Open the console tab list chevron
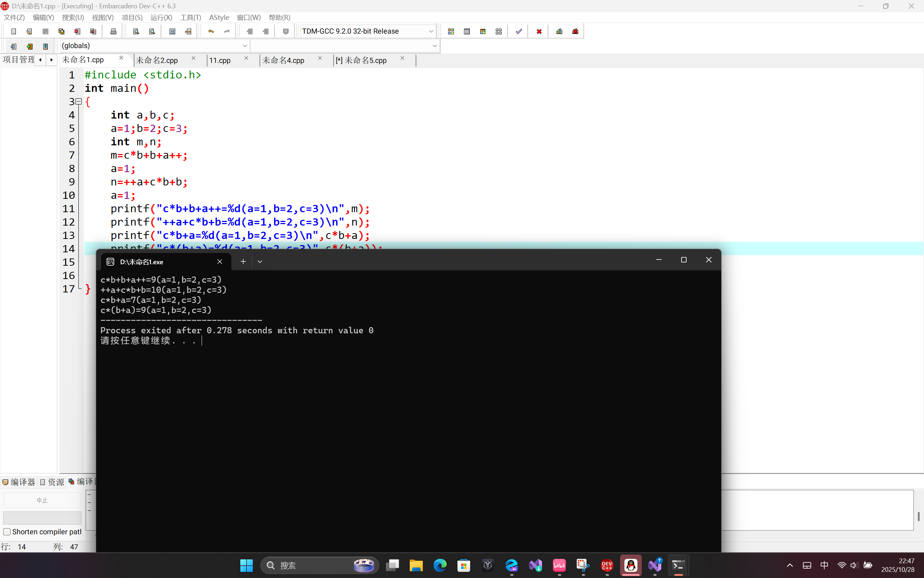The height and width of the screenshot is (578, 924). [x=260, y=262]
